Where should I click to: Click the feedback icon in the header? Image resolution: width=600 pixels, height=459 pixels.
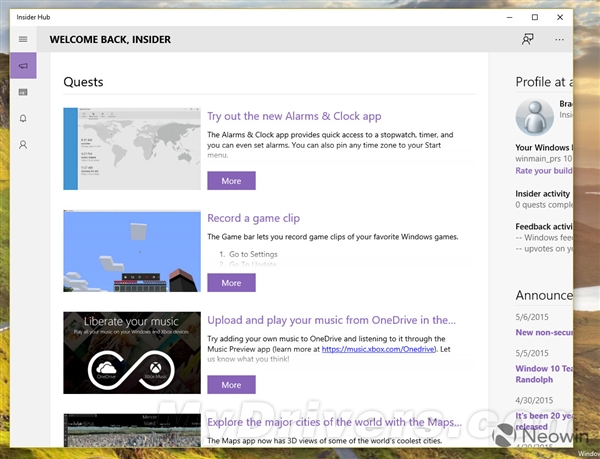pyautogui.click(x=527, y=39)
